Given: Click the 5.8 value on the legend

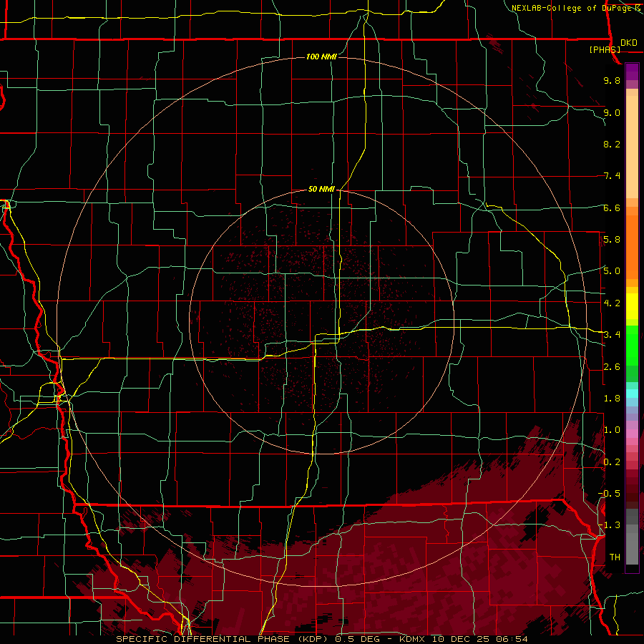Looking at the screenshot, I should [612, 240].
